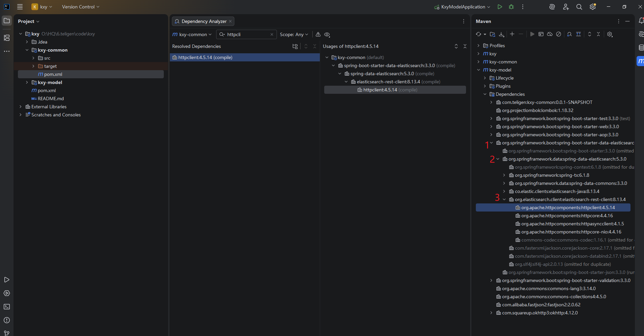Toggle Maven offline mode
644x336 pixels.
[550, 34]
